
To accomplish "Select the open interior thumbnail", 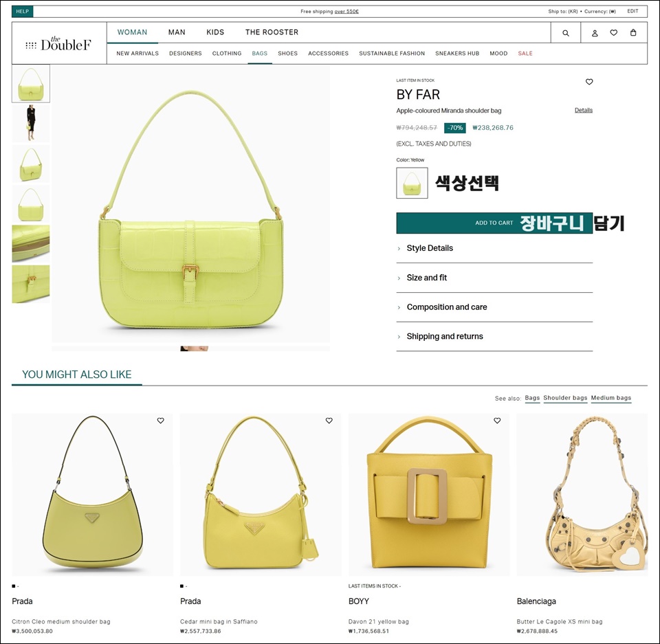I will [31, 244].
